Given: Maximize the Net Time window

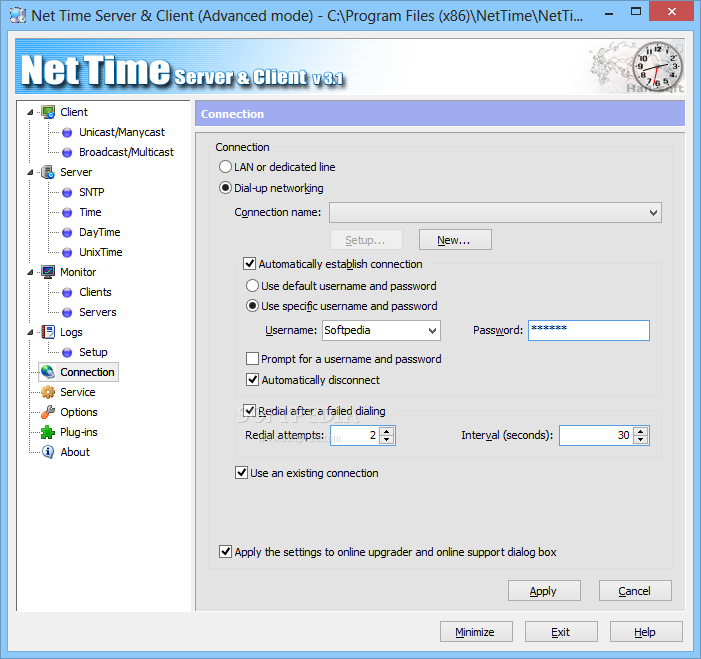Looking at the screenshot, I should pyautogui.click(x=636, y=12).
